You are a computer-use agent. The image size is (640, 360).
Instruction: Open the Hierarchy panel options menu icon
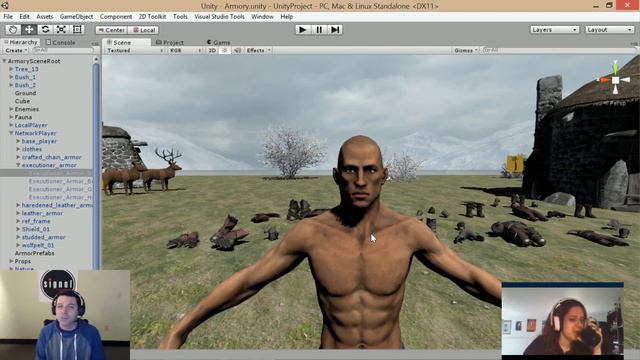pyautogui.click(x=95, y=43)
